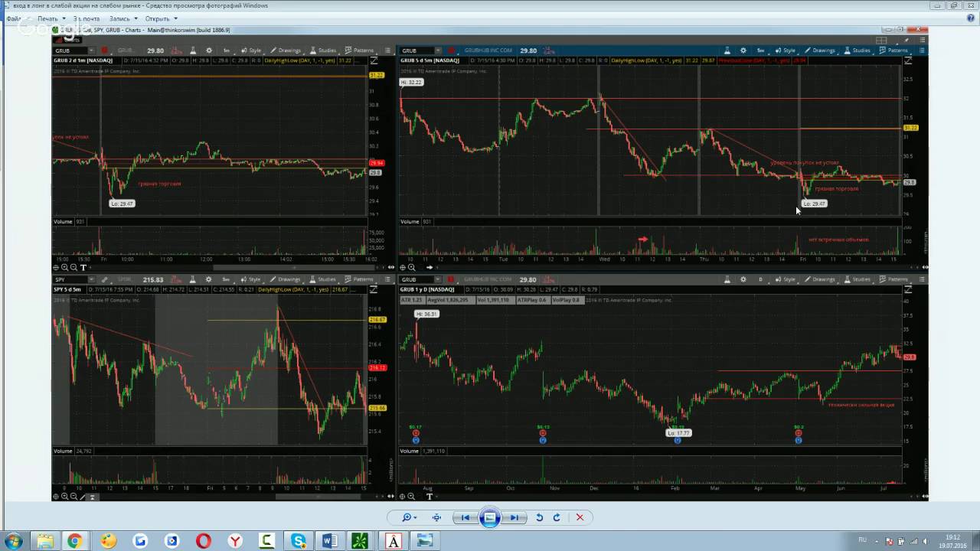980x551 pixels.
Task: Open the D timeframe dropdown in GRUB daily chart
Action: click(761, 279)
